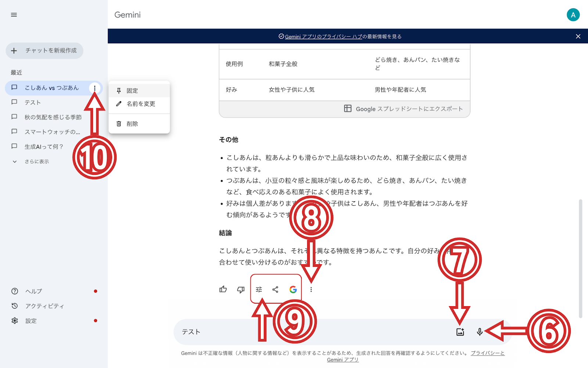Click the pin icon beside 固定

coord(119,91)
